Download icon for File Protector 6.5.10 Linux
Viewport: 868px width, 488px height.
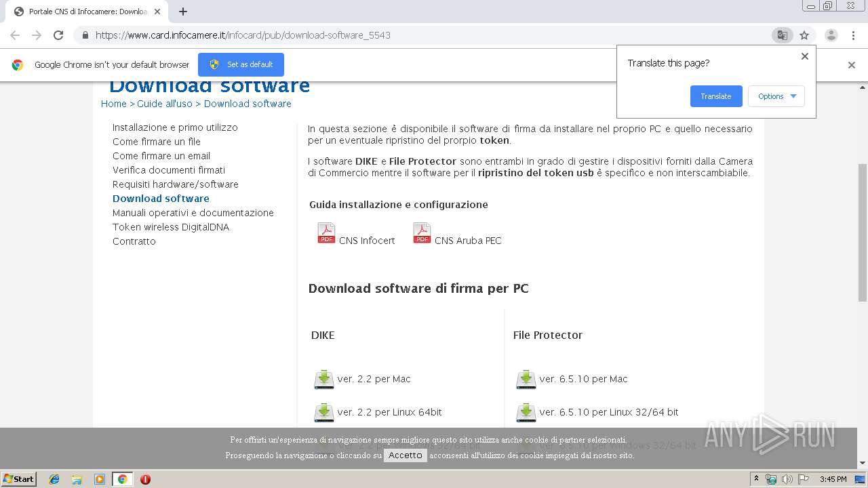click(526, 412)
